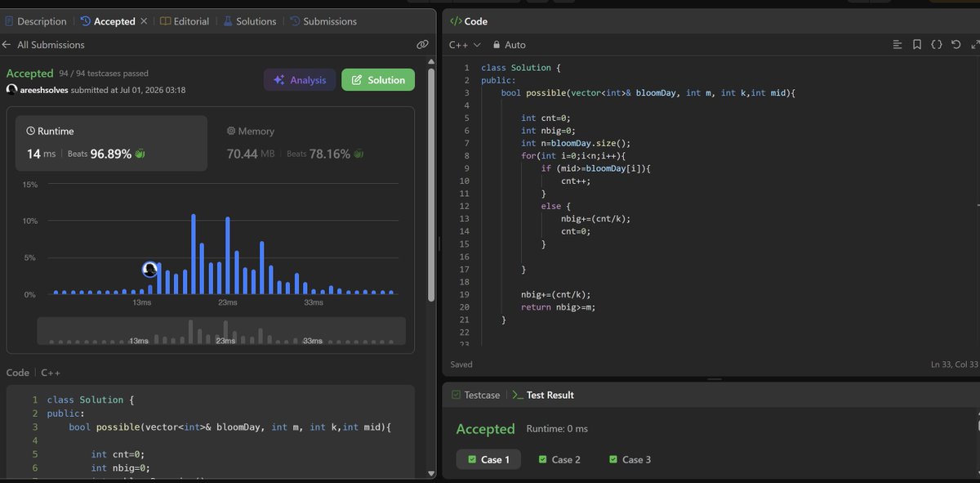Open the Test Result tab

tap(543, 395)
